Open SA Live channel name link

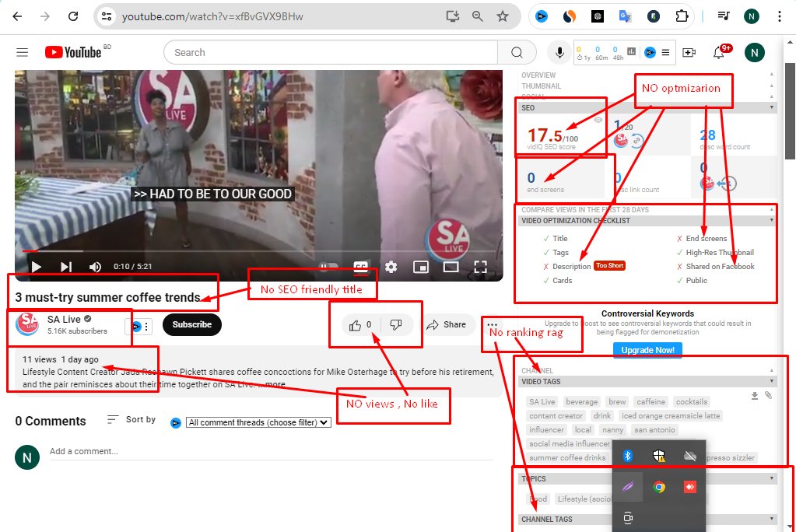click(64, 320)
